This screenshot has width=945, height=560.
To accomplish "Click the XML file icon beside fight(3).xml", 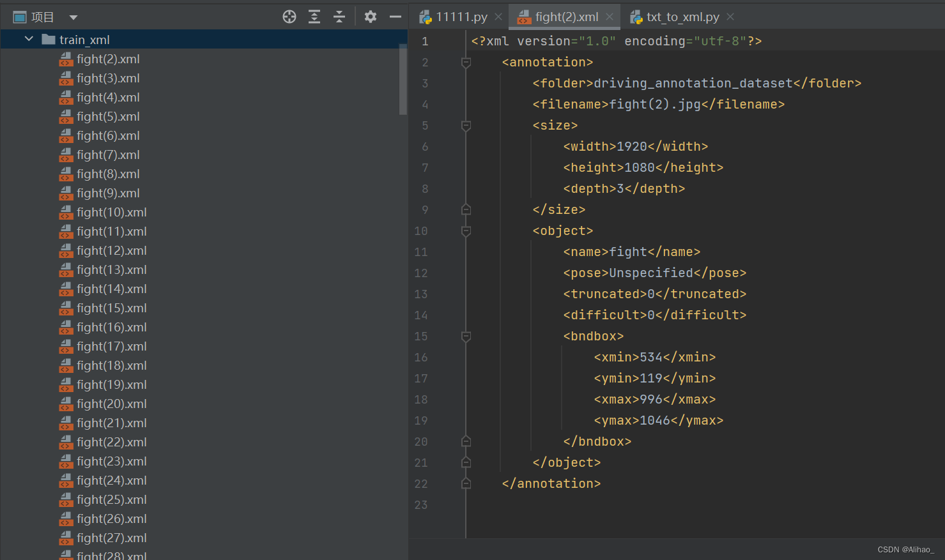I will point(66,78).
